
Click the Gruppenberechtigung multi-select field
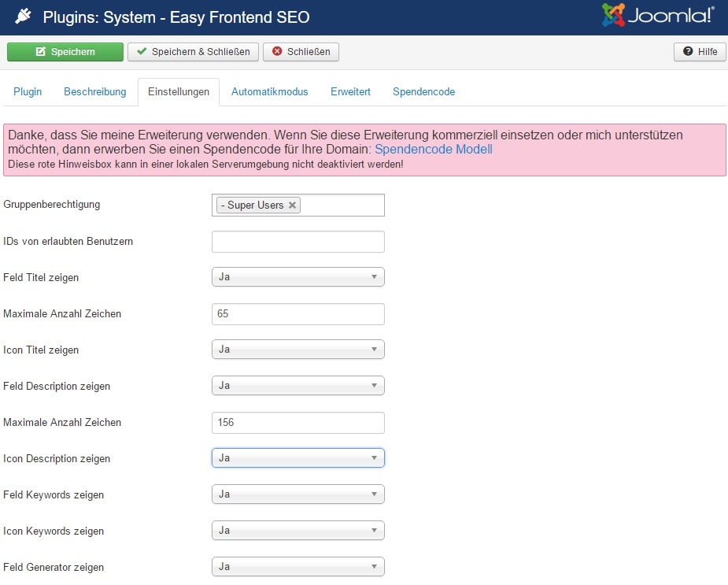tap(298, 205)
